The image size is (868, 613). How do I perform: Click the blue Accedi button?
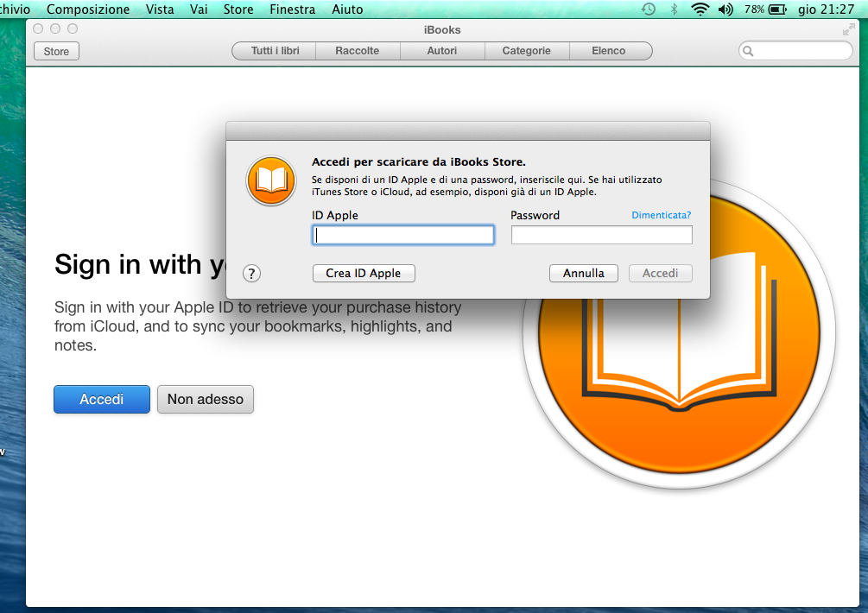click(102, 400)
